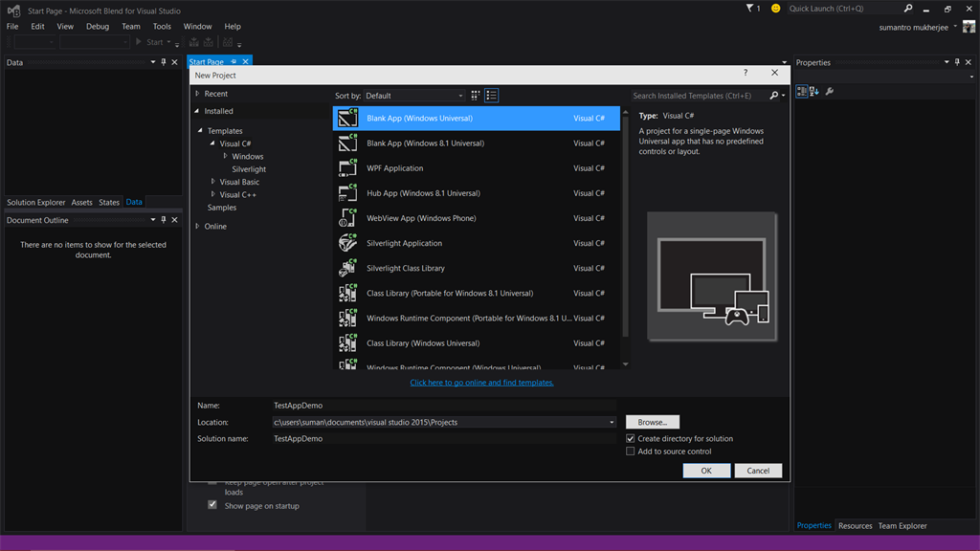The image size is (980, 551).
Task: Click the Hub App (Windows 8.1 Universal) icon
Action: coord(347,192)
